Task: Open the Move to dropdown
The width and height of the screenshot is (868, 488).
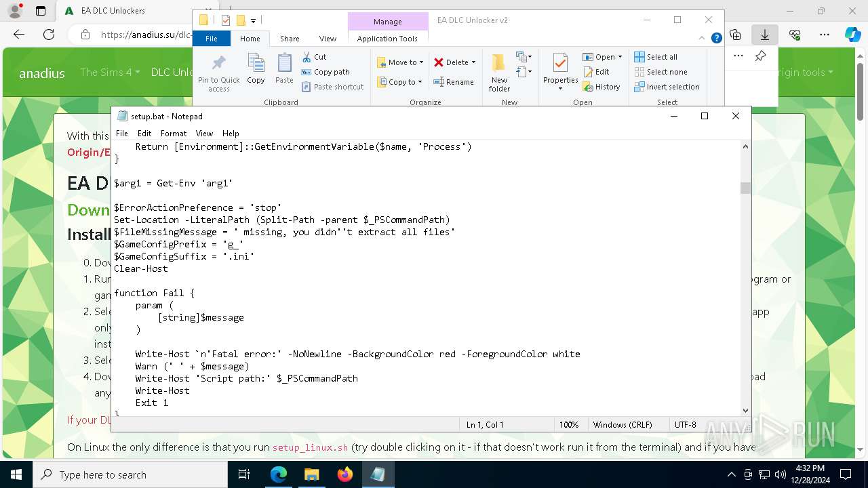Action: [x=400, y=62]
